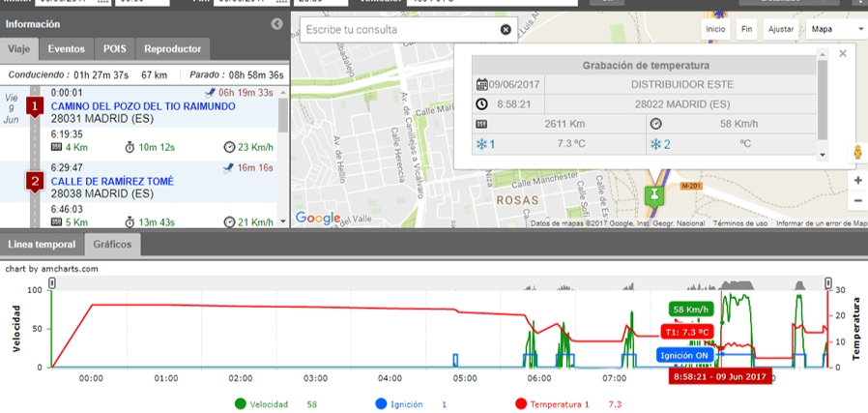This screenshot has height=413, width=868.
Task: Open the Mapa type dropdown
Action: pyautogui.click(x=837, y=29)
